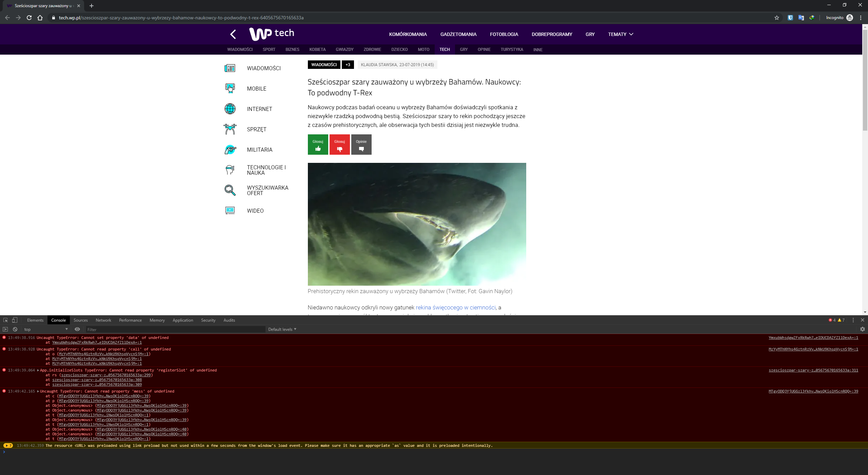868x475 pixels.
Task: Toggle the console sidebar panel icon
Action: (x=5, y=329)
